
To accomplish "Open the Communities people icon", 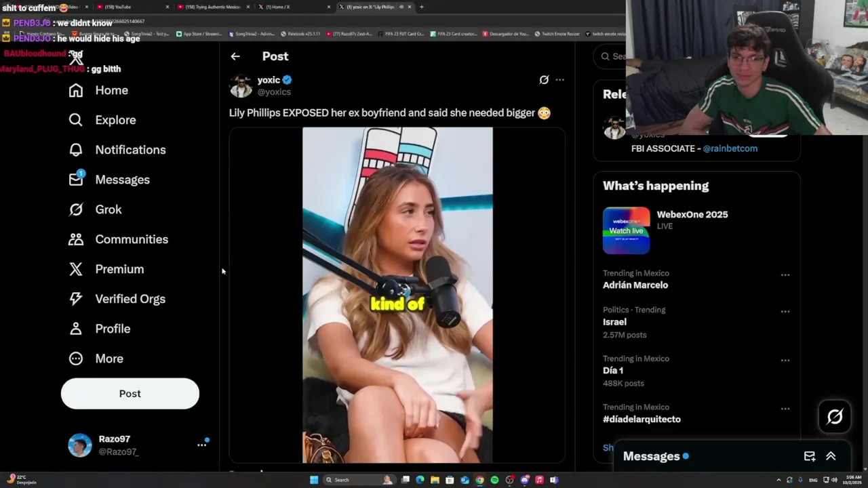I will [x=76, y=239].
